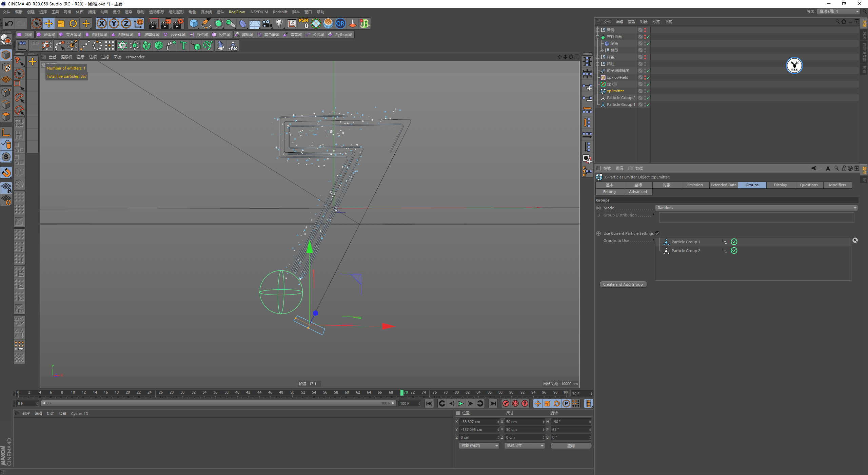Image resolution: width=868 pixels, height=475 pixels.
Task: Click the xpFlowField object icon
Action: pyautogui.click(x=603, y=77)
